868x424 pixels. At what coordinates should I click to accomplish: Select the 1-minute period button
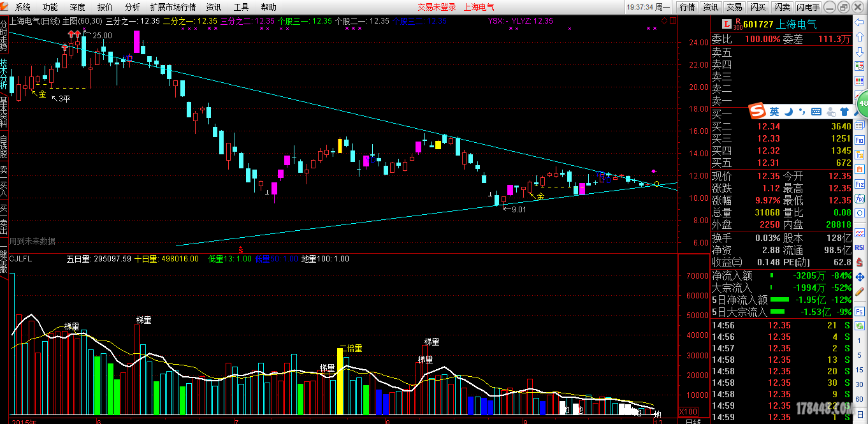(x=860, y=340)
